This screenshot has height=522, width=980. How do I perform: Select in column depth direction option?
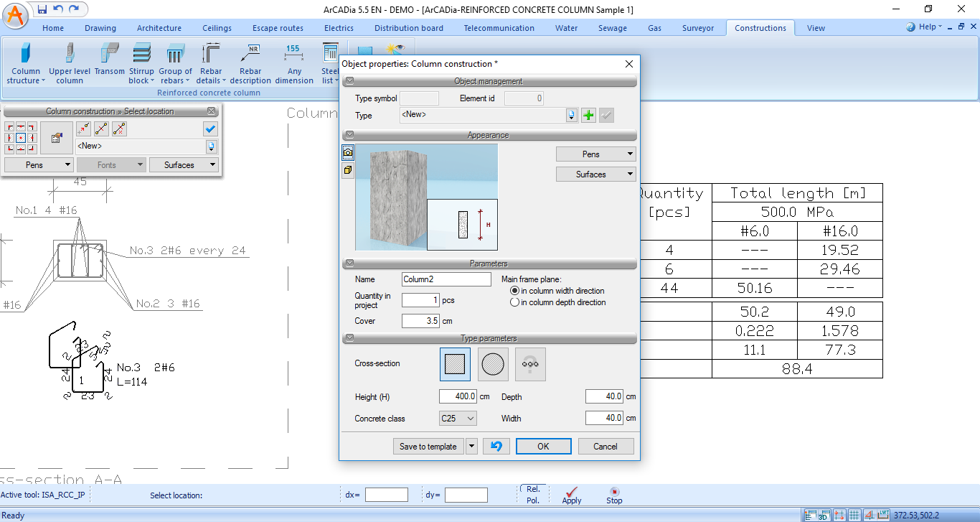[x=514, y=302]
